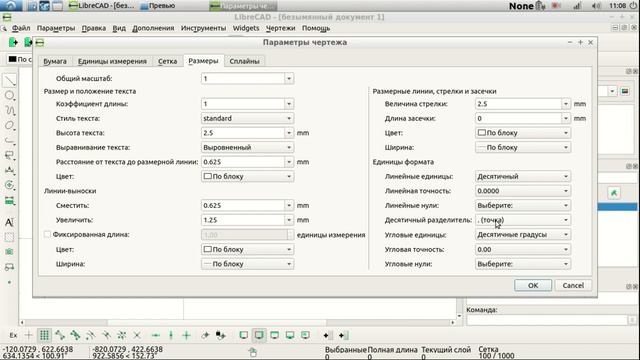Enable Free snap crosshair icon

[29, 336]
